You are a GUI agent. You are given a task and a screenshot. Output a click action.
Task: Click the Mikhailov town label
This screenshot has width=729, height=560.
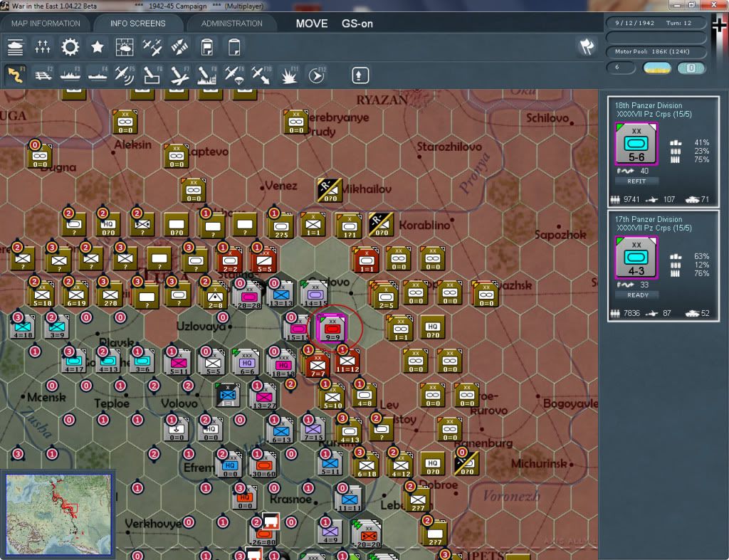(x=367, y=189)
